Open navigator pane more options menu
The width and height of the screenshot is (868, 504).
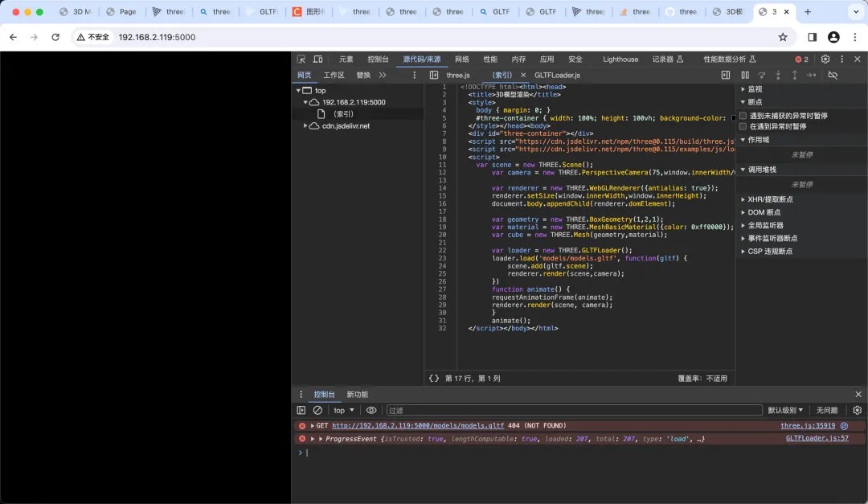click(x=414, y=75)
